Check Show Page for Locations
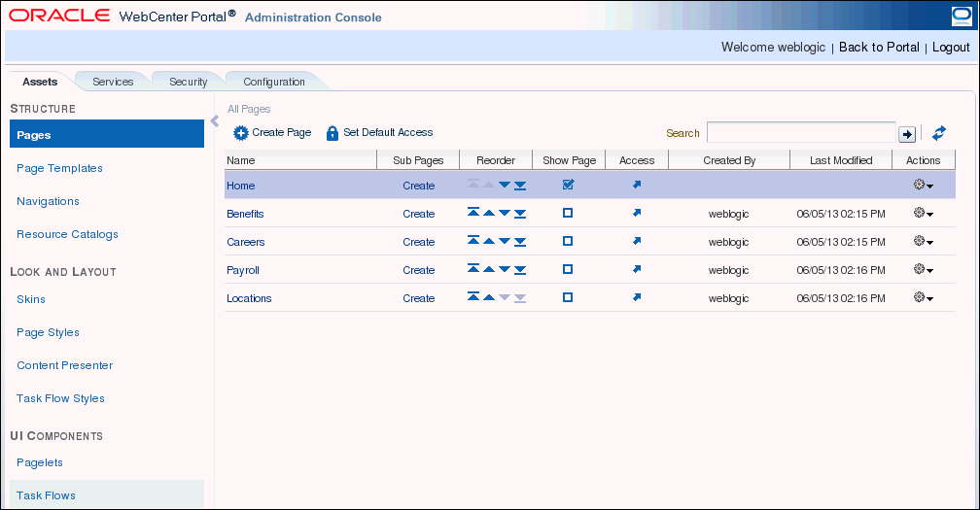 (x=568, y=297)
